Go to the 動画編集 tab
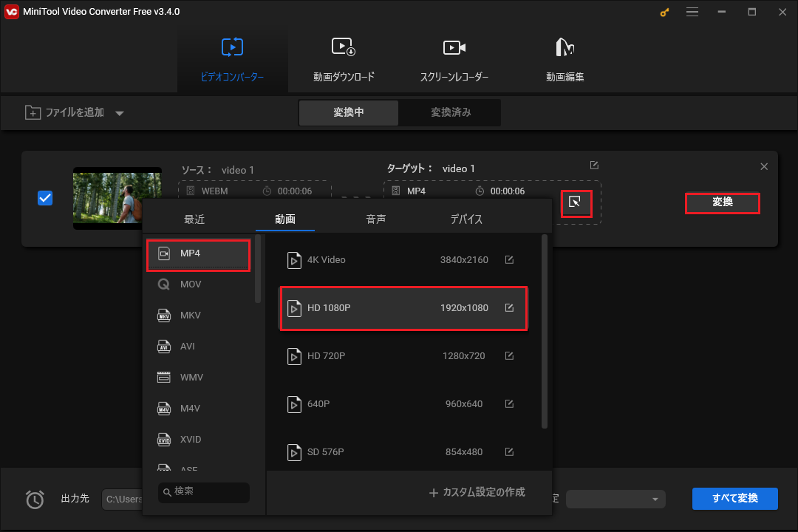 pos(565,60)
